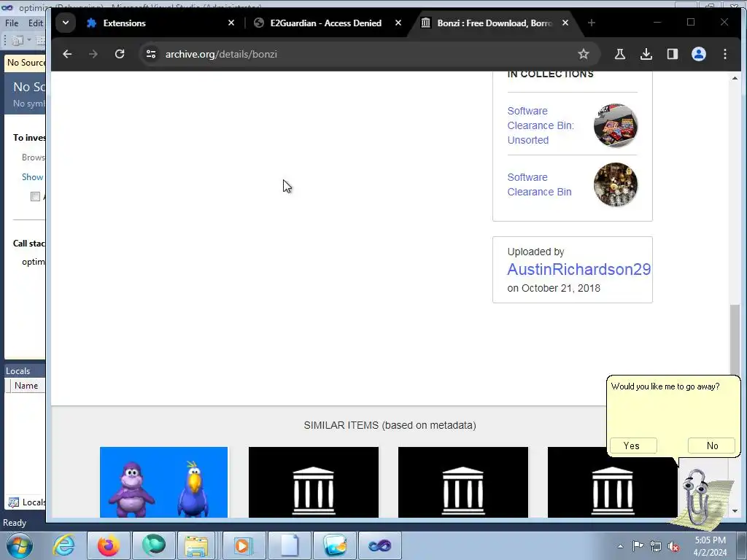The height and width of the screenshot is (560, 747).
Task: Click Show link in Visual Studio window
Action: pyautogui.click(x=32, y=177)
